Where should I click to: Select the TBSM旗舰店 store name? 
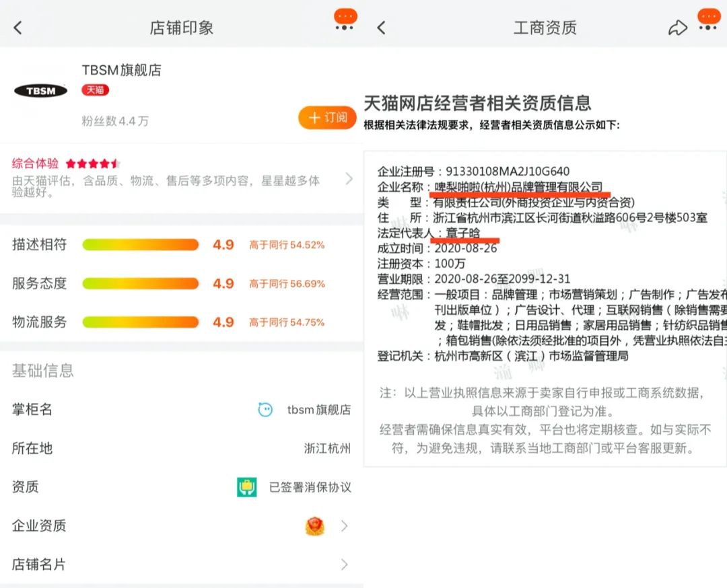tap(122, 70)
